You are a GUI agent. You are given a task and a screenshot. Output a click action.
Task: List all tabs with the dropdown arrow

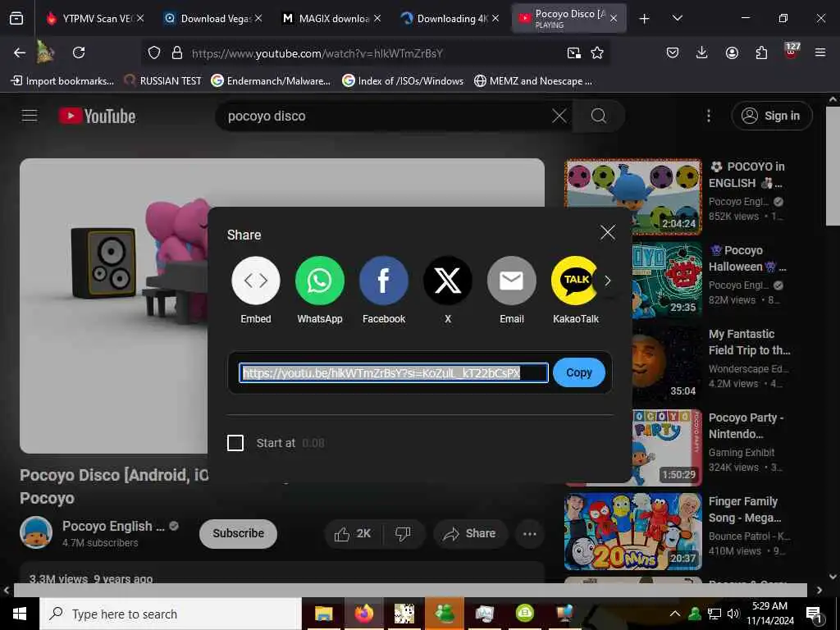click(677, 18)
